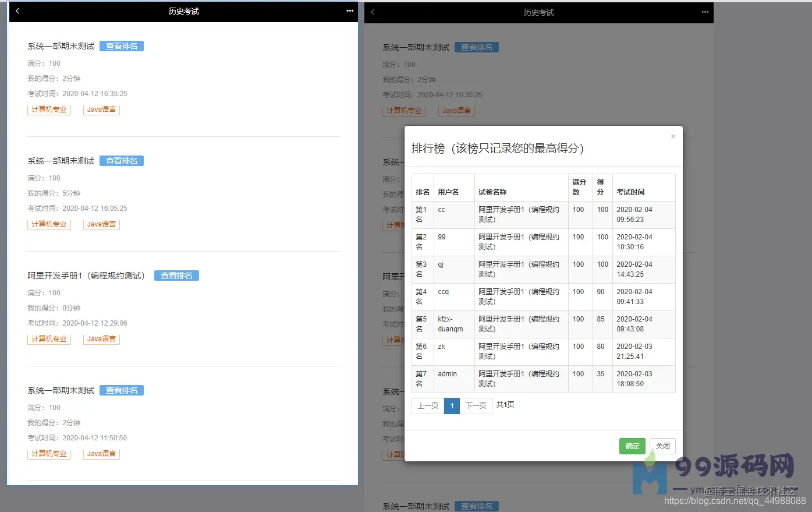Go back using left panel's back arrow
812x512 pixels.
(17, 11)
